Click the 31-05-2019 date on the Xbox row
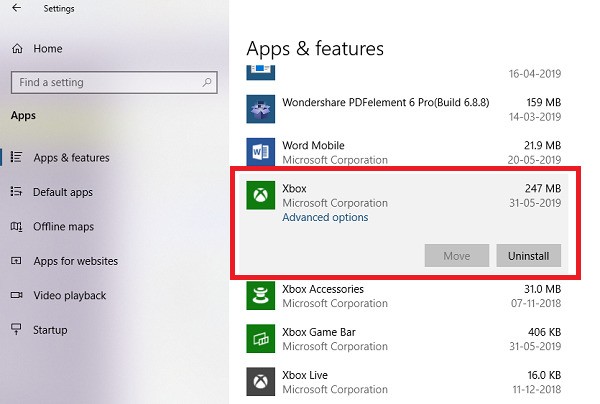Screen dimensions: 600x404 pos(535,203)
